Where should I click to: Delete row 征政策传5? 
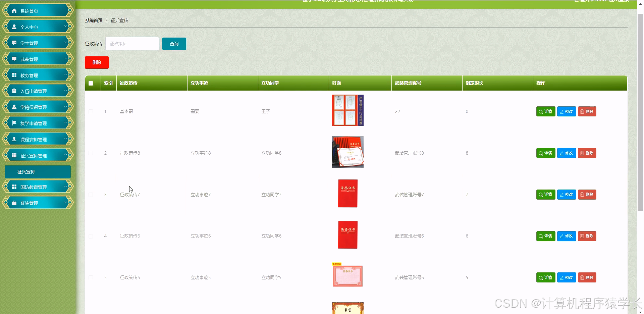[587, 277]
